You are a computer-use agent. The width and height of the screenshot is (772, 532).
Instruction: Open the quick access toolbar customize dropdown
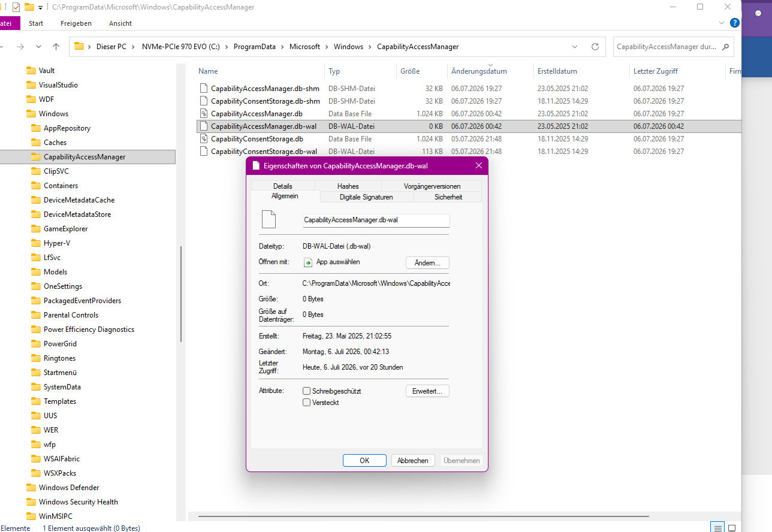pyautogui.click(x=40, y=7)
